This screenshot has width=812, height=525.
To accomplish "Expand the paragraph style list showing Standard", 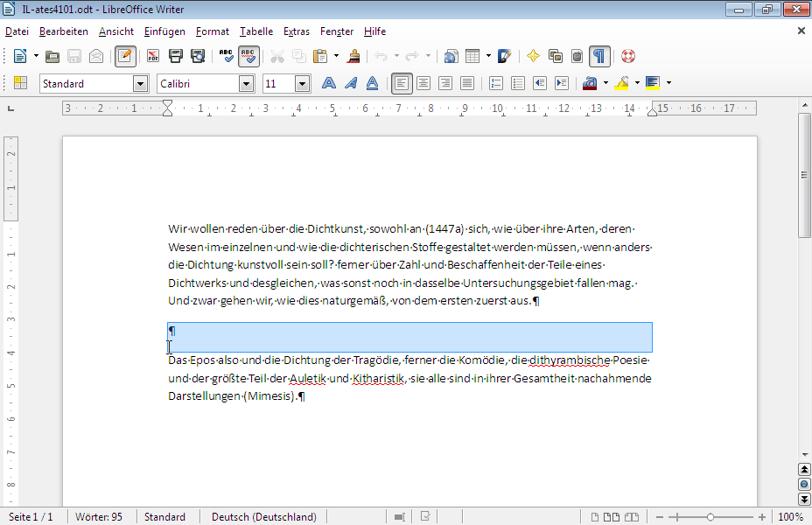I will coord(140,83).
